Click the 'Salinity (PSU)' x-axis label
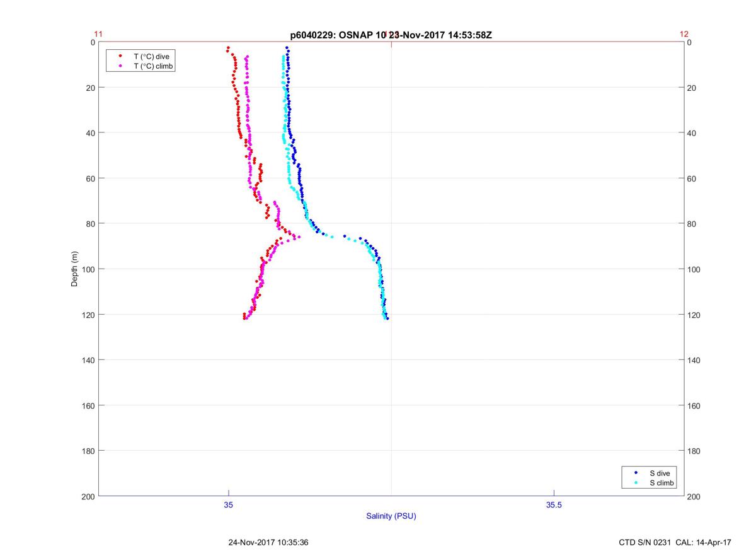 (x=391, y=516)
